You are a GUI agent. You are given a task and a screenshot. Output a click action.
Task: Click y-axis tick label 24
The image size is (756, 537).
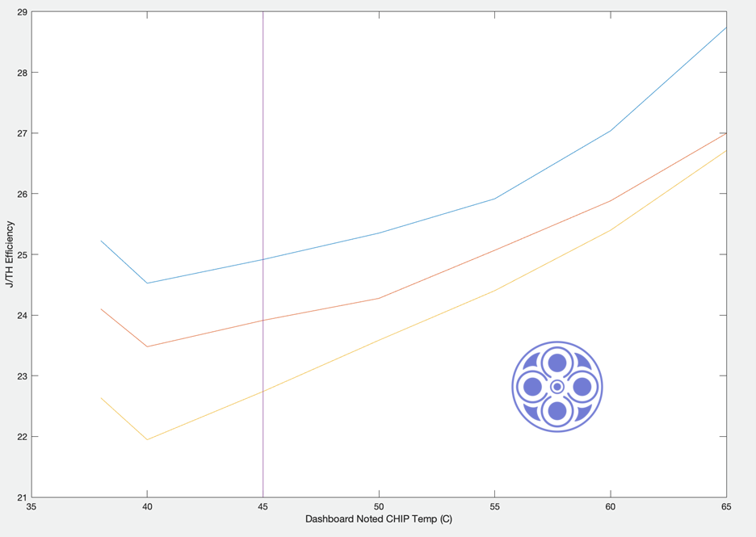(x=22, y=315)
